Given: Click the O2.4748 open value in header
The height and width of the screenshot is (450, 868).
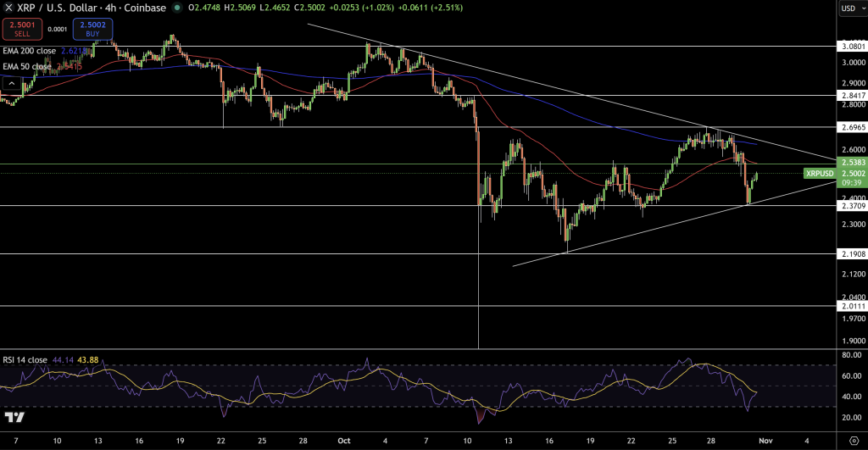Looking at the screenshot, I should pyautogui.click(x=203, y=8).
